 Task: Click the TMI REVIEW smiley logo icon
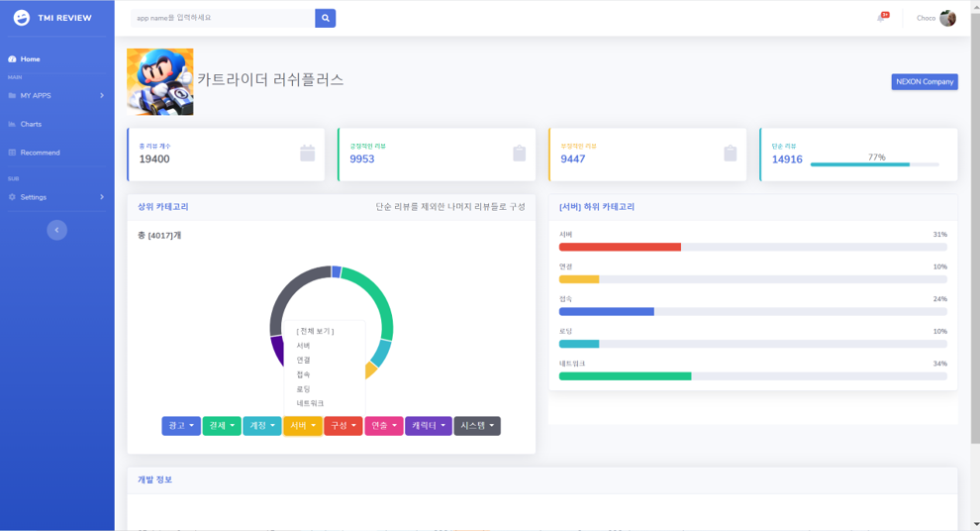(x=21, y=18)
